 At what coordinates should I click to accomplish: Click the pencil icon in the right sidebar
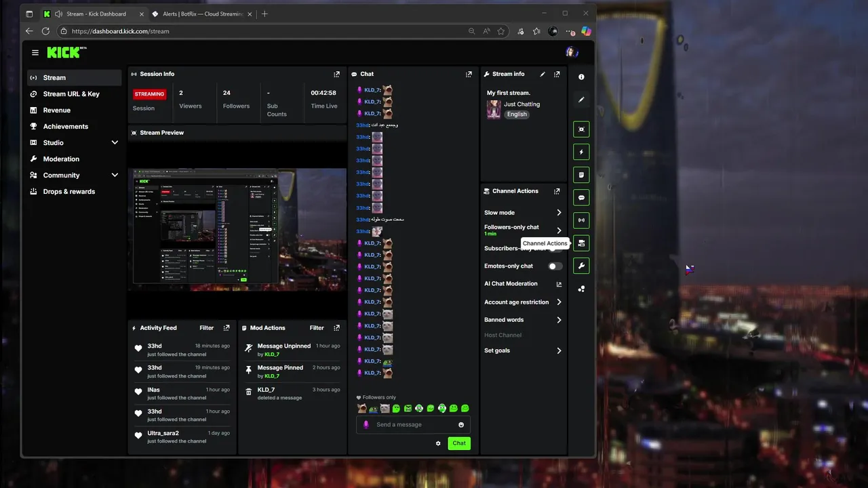[581, 100]
